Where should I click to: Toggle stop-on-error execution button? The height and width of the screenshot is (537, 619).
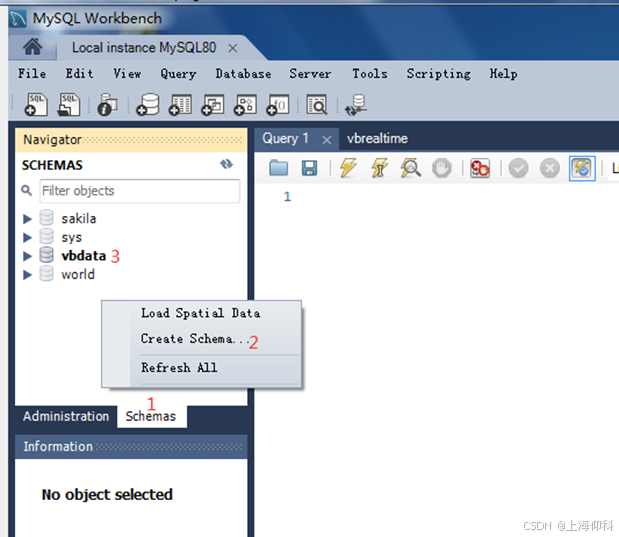(480, 168)
